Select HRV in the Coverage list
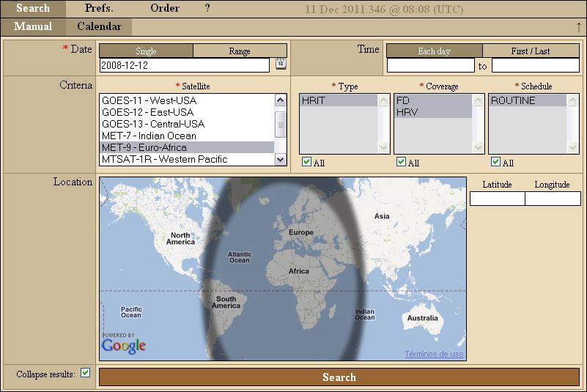The width and height of the screenshot is (587, 392). click(x=434, y=112)
